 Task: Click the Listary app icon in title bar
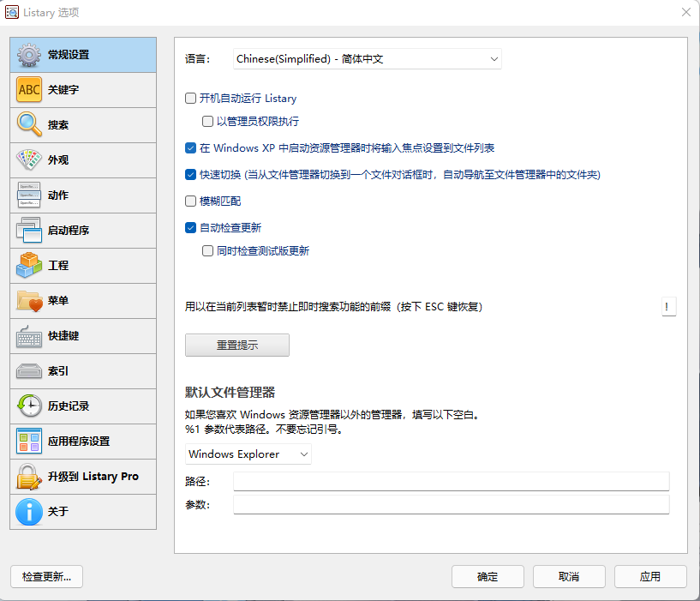(12, 12)
